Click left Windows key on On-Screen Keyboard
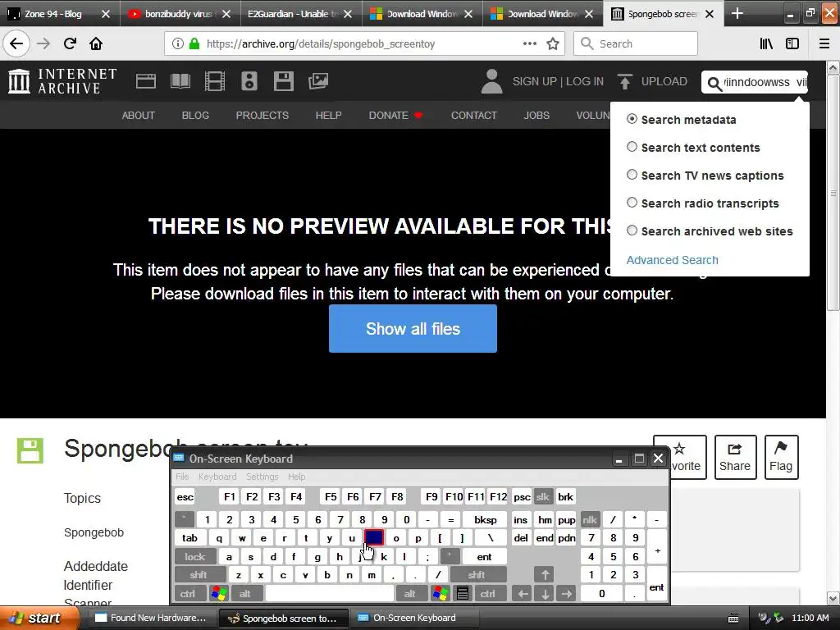The height and width of the screenshot is (630, 840). 218,593
